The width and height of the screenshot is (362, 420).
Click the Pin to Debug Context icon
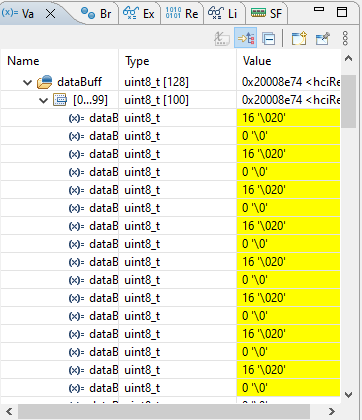[322, 39]
